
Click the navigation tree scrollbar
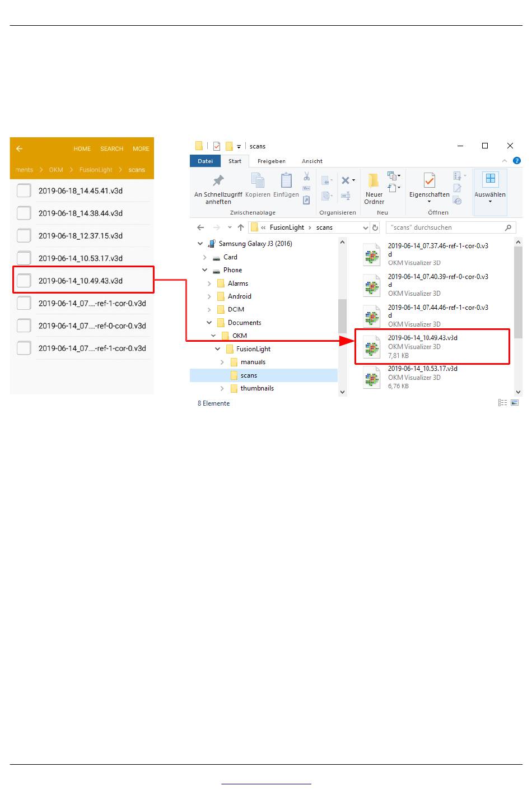pos(342,317)
